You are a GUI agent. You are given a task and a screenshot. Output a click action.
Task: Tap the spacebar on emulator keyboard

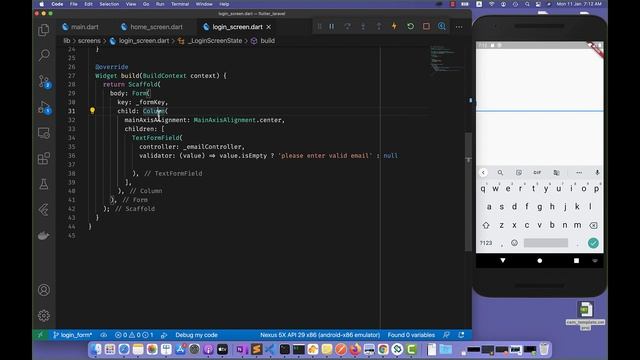point(546,243)
